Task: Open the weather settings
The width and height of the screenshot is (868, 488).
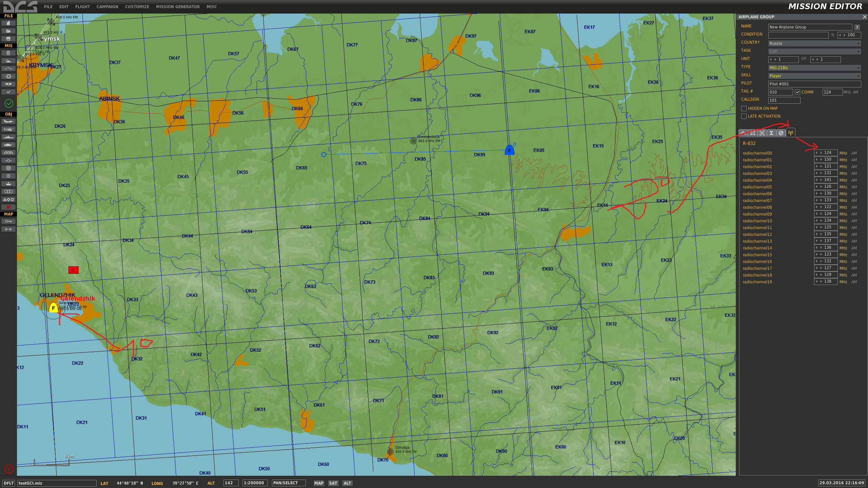Action: pos(8,61)
